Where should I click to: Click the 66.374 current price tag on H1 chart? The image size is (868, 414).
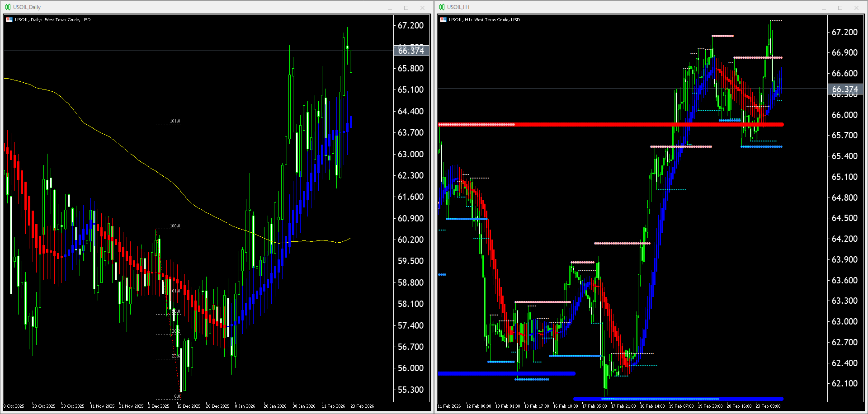[x=845, y=89]
